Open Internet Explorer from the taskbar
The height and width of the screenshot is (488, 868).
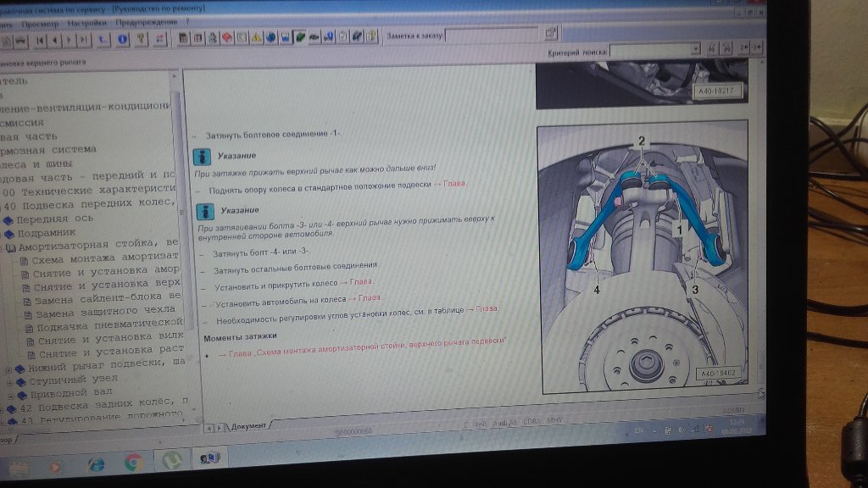tap(95, 463)
